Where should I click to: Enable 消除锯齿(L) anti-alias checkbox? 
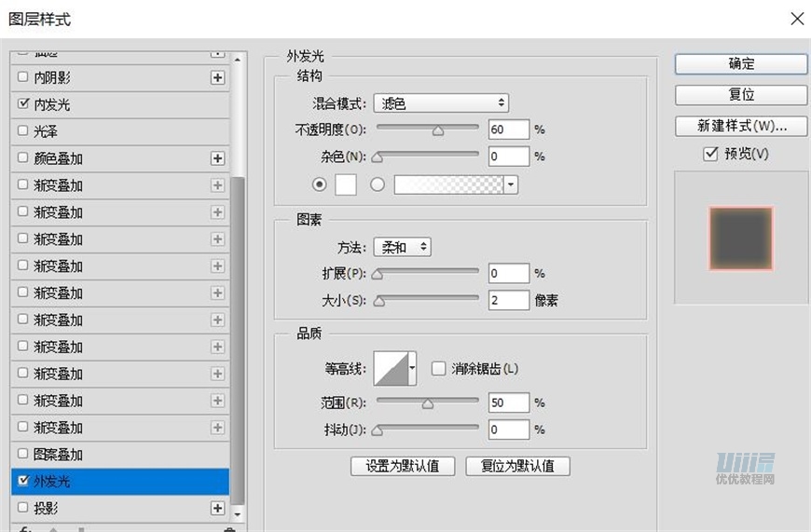tap(438, 369)
